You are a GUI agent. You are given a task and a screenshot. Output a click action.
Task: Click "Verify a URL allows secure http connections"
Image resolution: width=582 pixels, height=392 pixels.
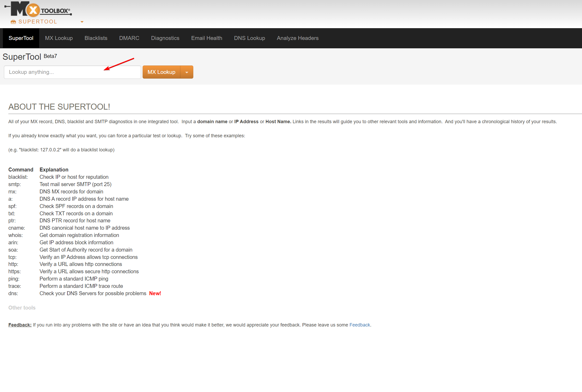pos(89,271)
